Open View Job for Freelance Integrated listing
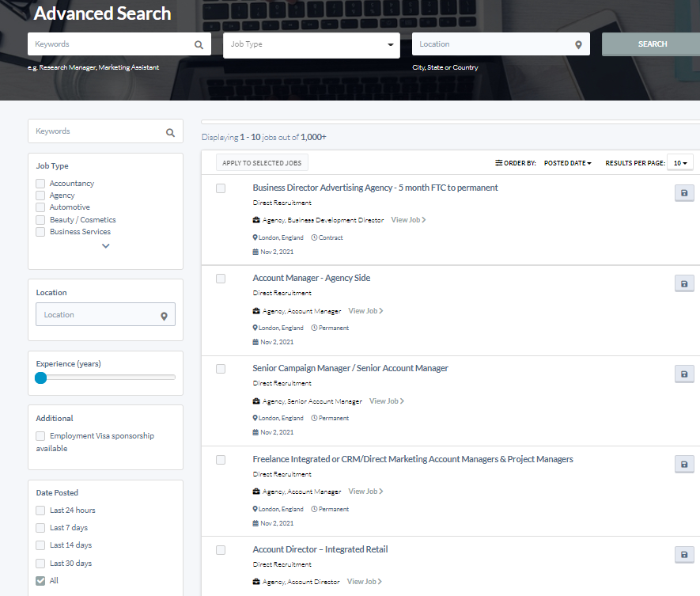This screenshot has width=700, height=596. pos(365,492)
